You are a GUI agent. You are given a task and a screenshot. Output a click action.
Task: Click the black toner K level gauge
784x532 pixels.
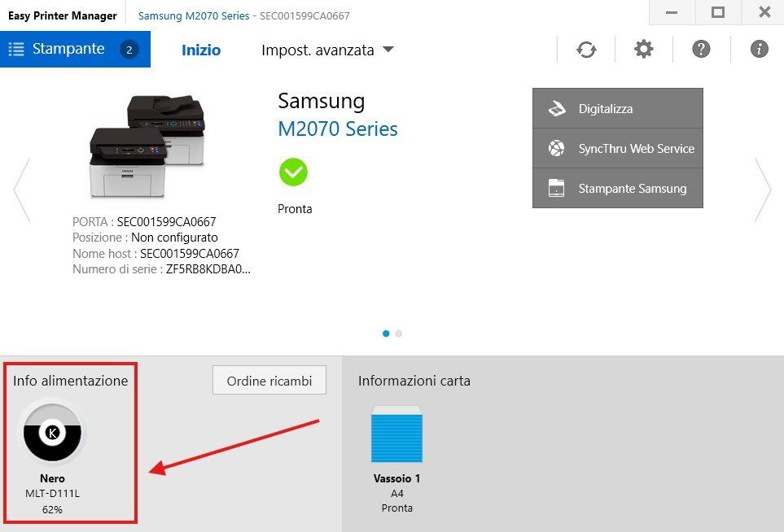coord(52,432)
